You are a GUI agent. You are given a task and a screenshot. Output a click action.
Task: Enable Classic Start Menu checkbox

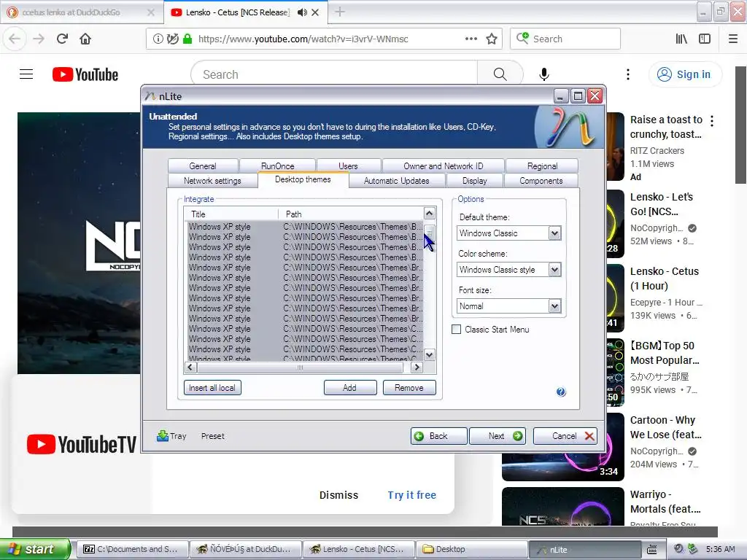point(457,330)
